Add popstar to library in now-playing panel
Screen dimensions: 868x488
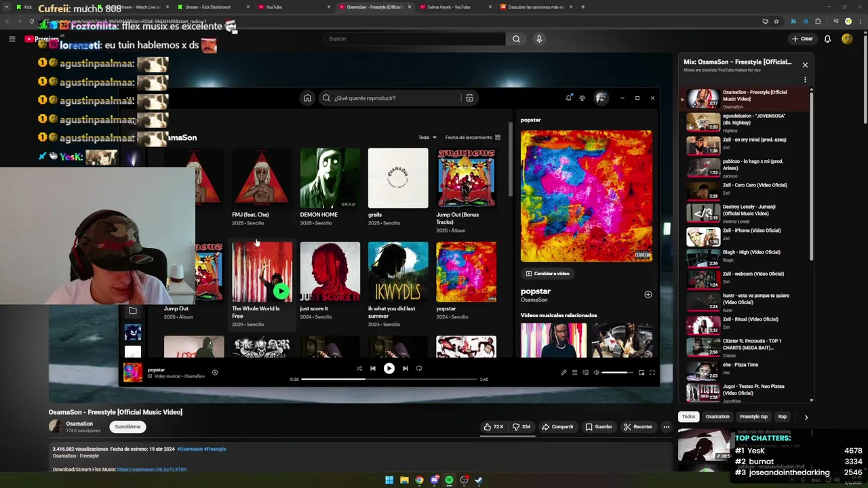coord(648,294)
